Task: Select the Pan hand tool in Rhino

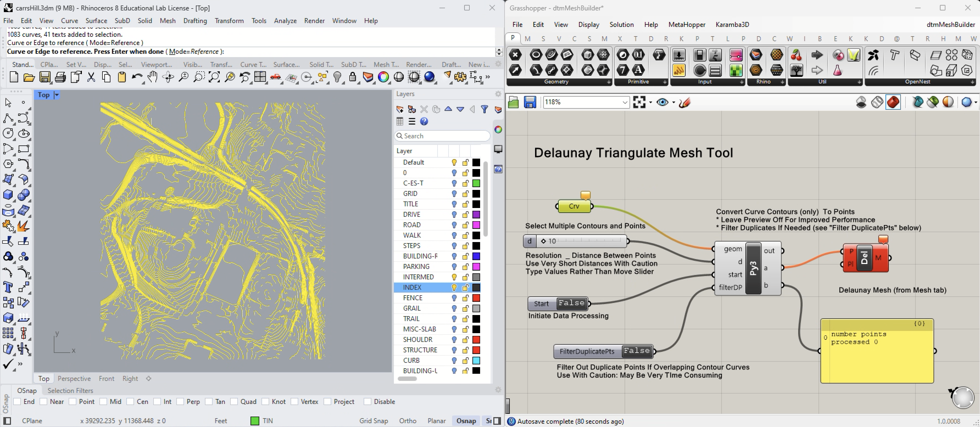Action: [152, 77]
